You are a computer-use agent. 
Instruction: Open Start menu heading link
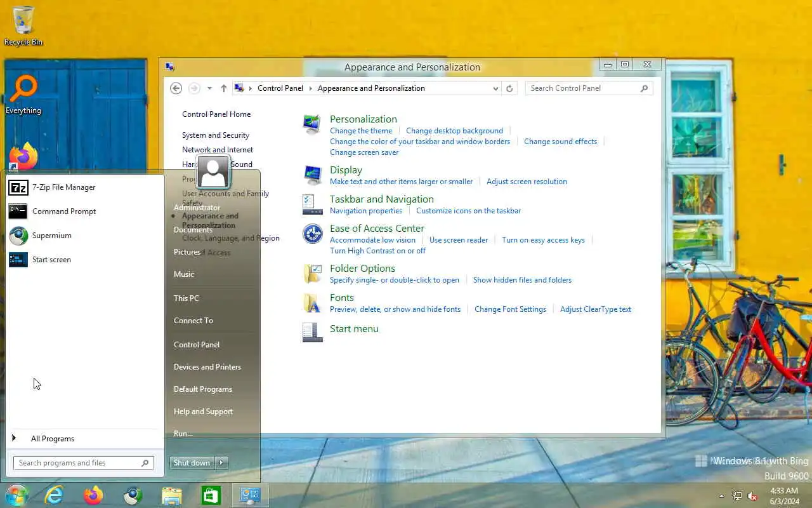point(354,329)
